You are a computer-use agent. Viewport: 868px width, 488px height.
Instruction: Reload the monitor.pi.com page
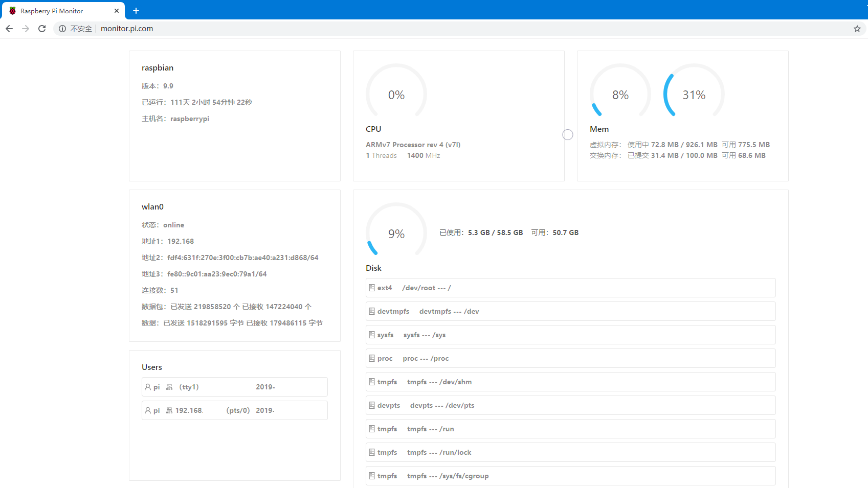42,29
